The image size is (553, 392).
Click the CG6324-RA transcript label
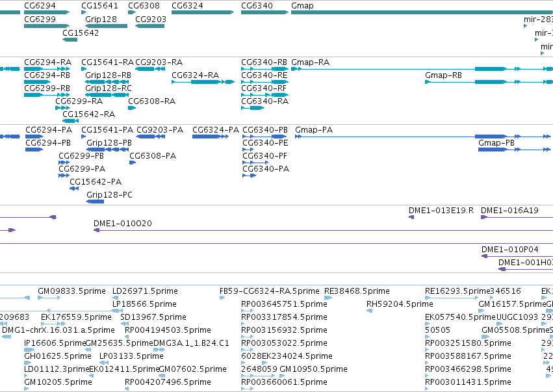(196, 75)
